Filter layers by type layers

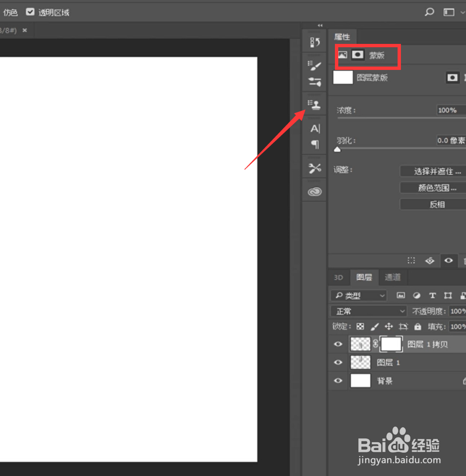pos(432,295)
